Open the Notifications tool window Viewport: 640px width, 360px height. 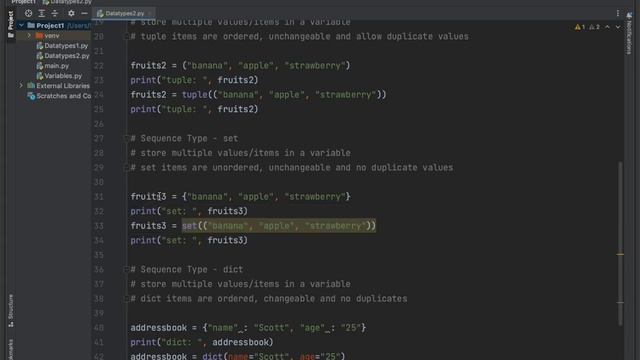(x=629, y=33)
